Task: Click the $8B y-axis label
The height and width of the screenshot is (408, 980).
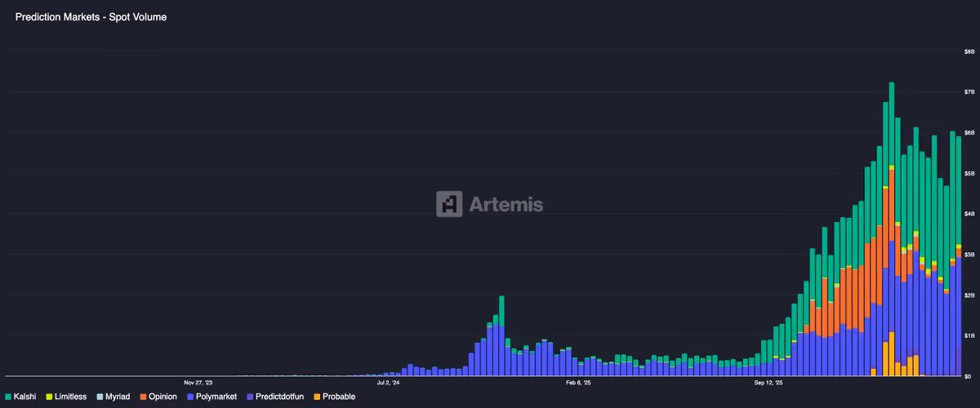Action: point(969,51)
